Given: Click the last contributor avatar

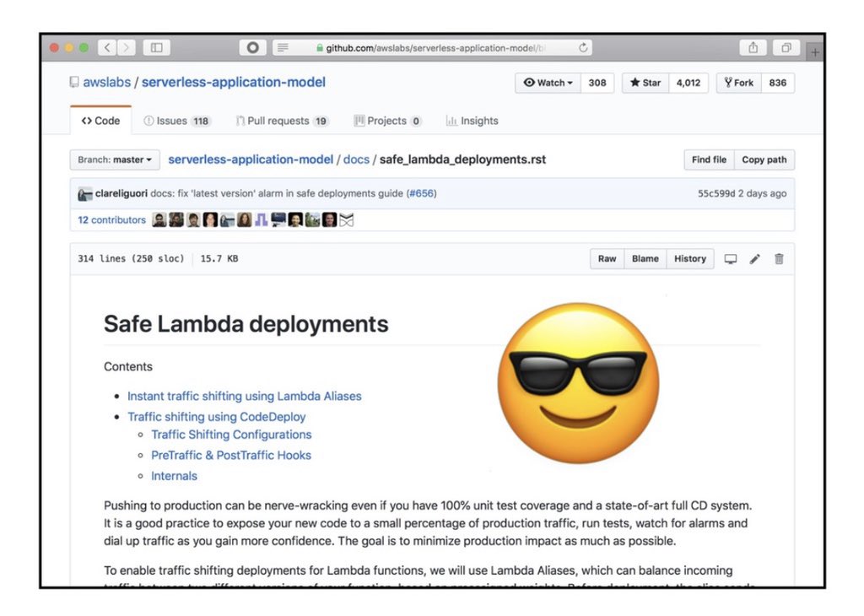Looking at the screenshot, I should [x=346, y=220].
